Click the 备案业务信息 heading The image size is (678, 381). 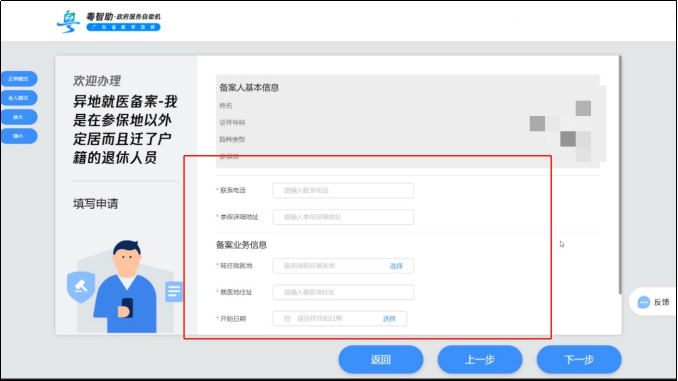tap(241, 245)
